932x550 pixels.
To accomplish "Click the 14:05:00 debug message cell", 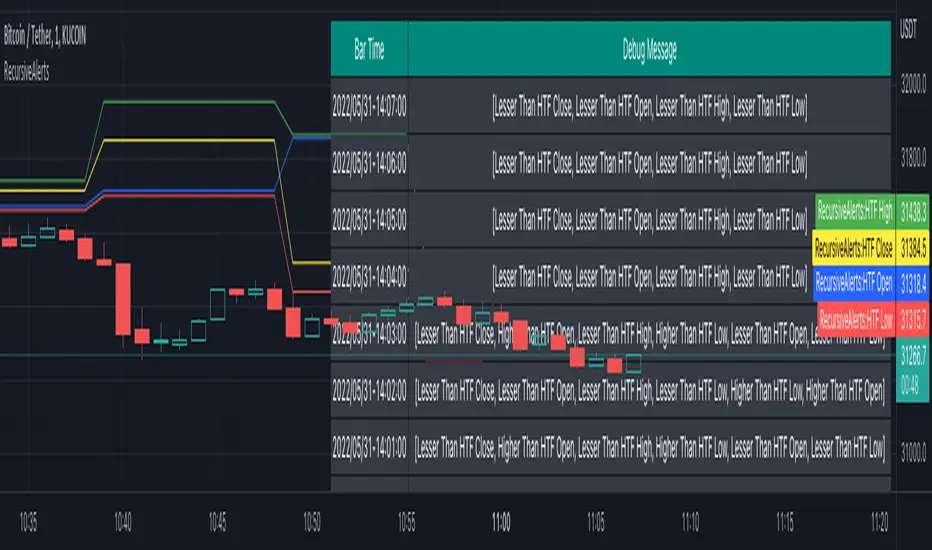I will point(649,216).
